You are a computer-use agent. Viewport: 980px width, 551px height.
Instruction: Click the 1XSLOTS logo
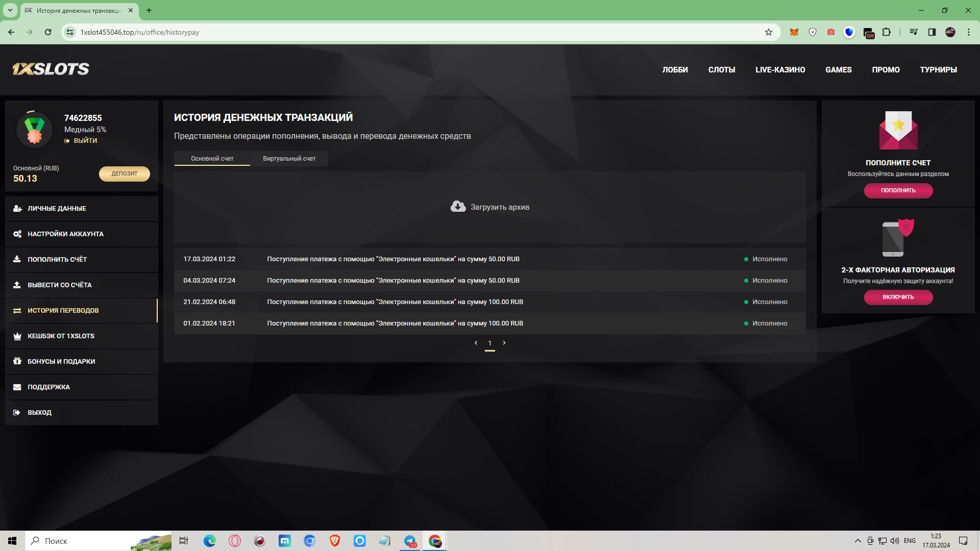tap(51, 69)
